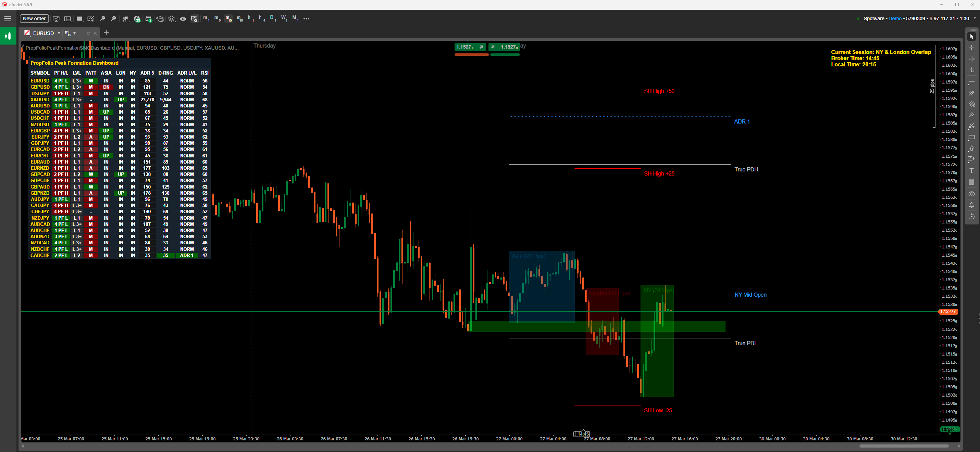Select the rectangle shape drawing tool
The image size is (980, 452).
[971, 137]
